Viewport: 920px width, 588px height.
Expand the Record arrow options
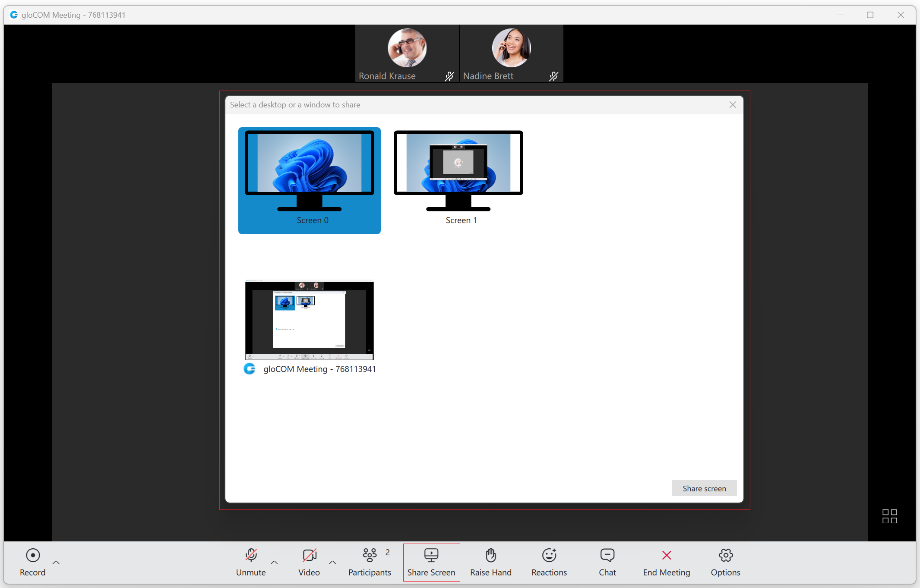click(56, 562)
